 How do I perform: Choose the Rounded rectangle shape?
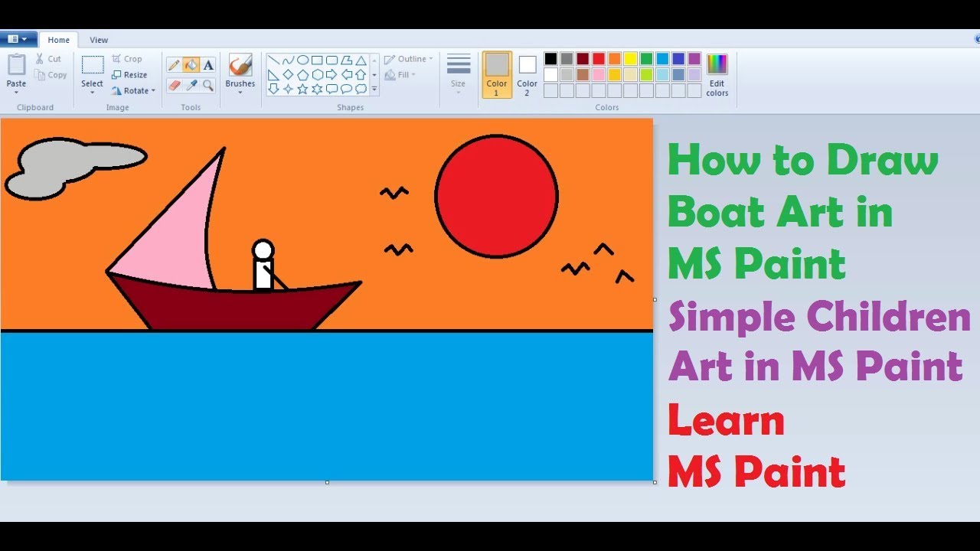click(x=332, y=60)
